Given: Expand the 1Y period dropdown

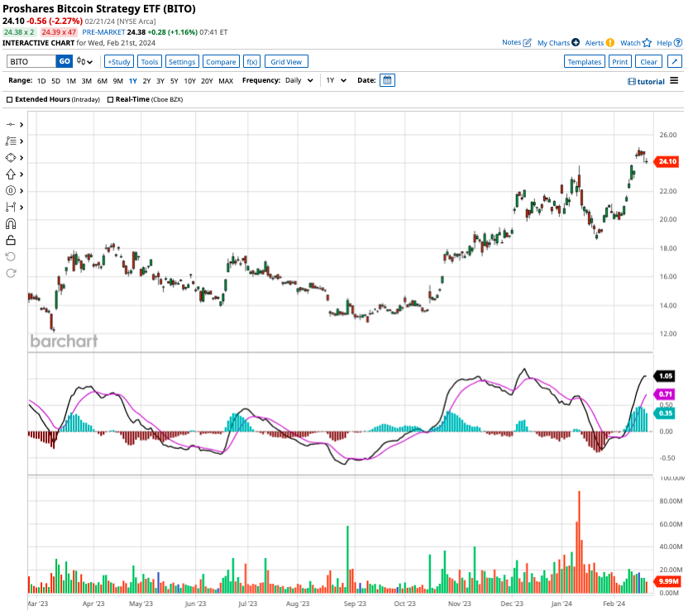Looking at the screenshot, I should click(335, 81).
